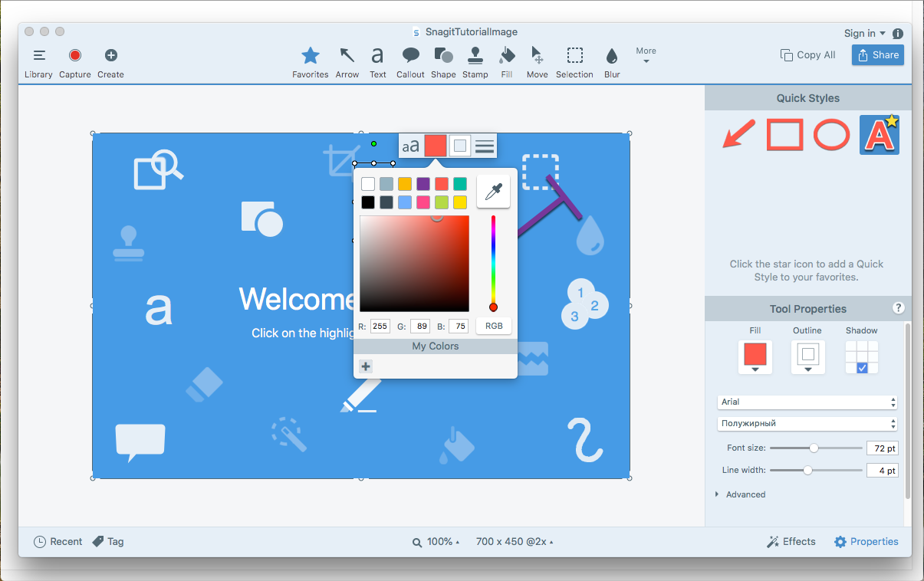Viewport: 924px width, 581px height.
Task: Apply the red rectangle quick style
Action: (x=785, y=135)
